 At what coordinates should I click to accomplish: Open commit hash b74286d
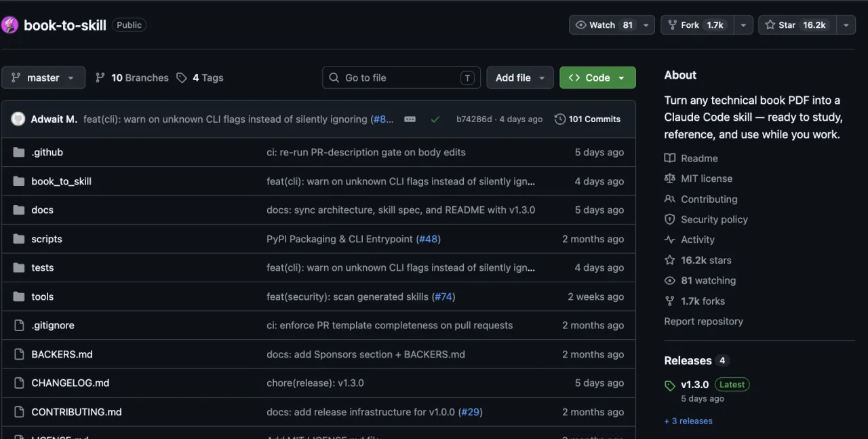pos(474,119)
